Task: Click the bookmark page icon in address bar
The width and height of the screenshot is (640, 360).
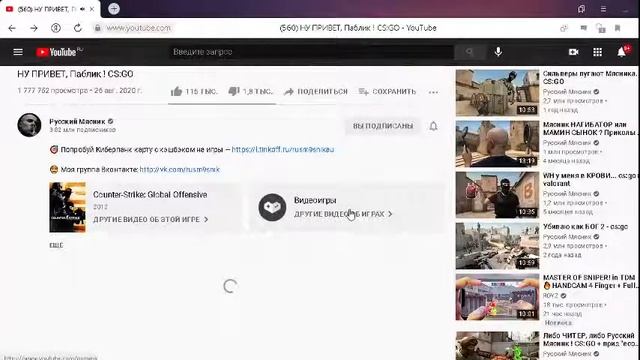Action: click(x=618, y=28)
